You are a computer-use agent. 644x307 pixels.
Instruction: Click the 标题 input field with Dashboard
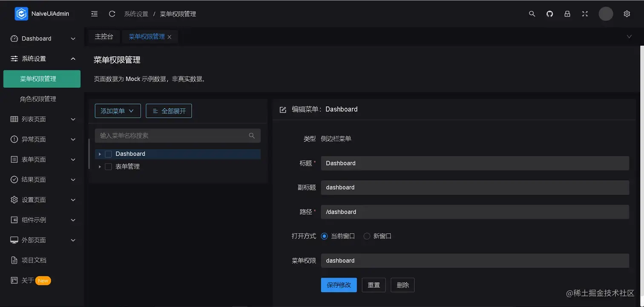[475, 163]
